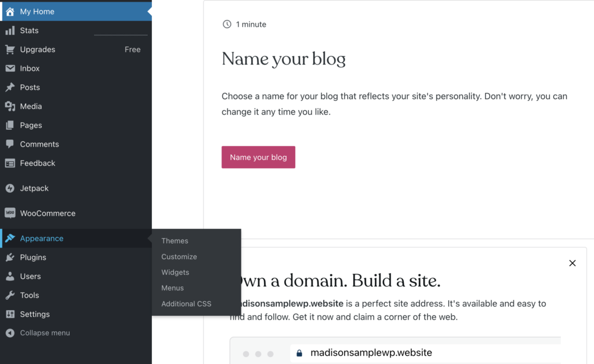Select Themes in the Appearance submenu
The image size is (594, 364).
point(175,241)
